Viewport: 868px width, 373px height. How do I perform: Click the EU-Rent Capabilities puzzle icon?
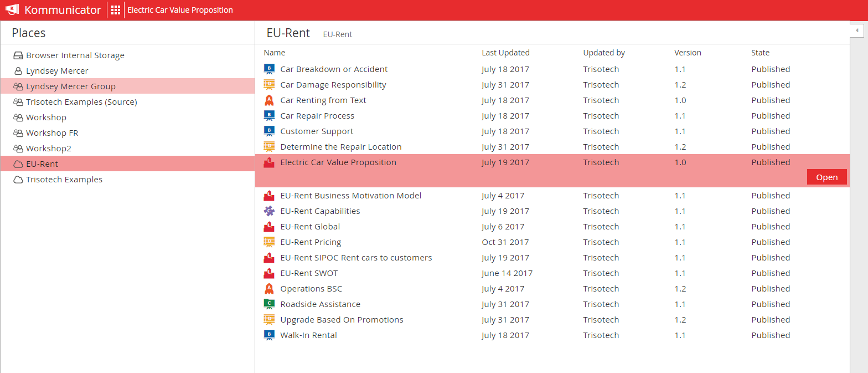269,211
